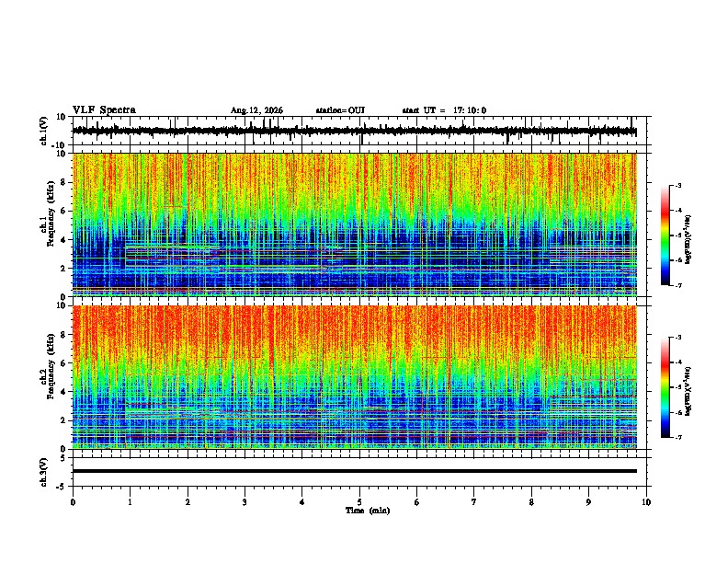Image resolution: width=728 pixels, height=563 pixels.
Task: Click the '-3' label on the ch.1 color scale
Action: (677, 185)
